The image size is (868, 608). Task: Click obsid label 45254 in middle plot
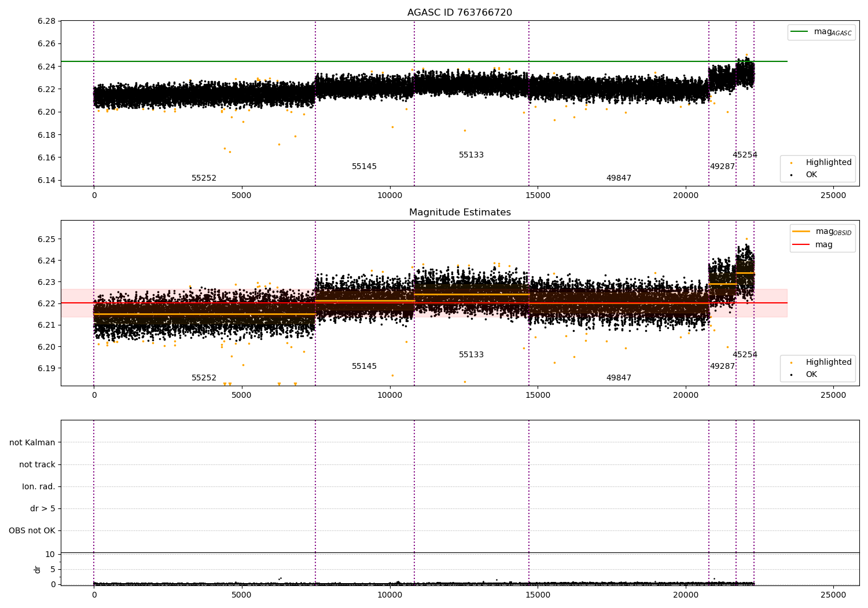[x=745, y=355]
